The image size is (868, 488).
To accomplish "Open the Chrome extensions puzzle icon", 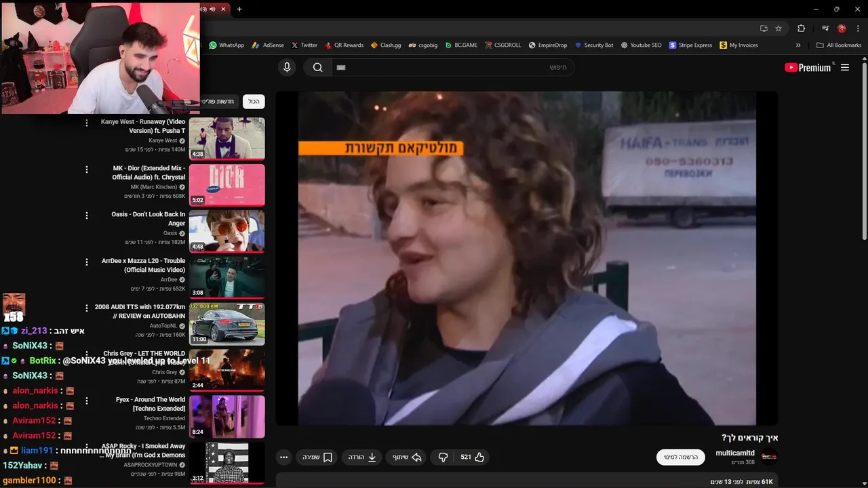I will (802, 28).
